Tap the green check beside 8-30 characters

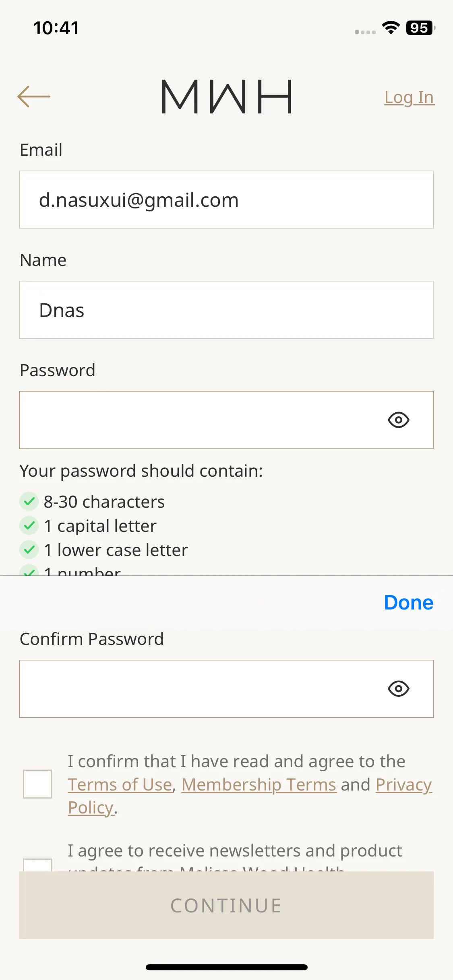point(29,502)
